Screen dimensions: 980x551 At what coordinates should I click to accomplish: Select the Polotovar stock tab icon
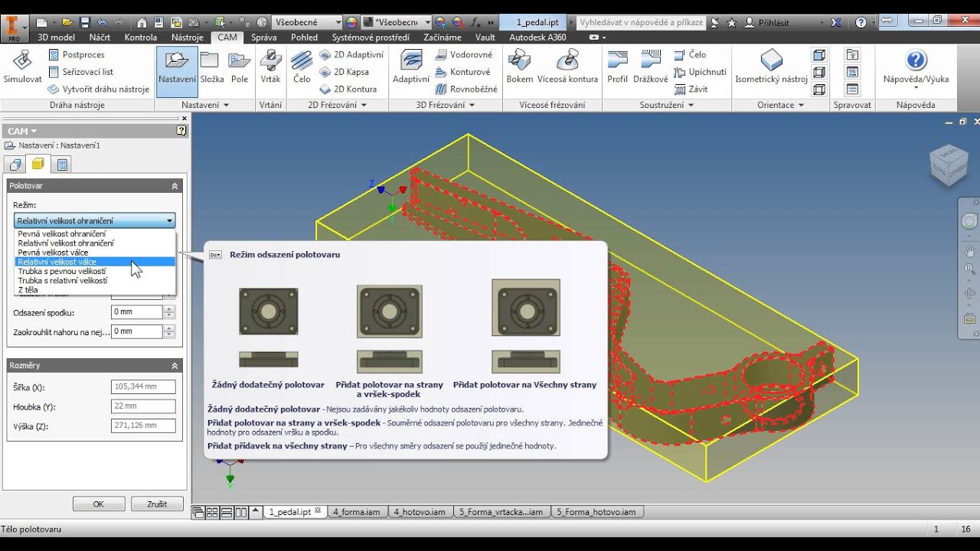tap(38, 164)
